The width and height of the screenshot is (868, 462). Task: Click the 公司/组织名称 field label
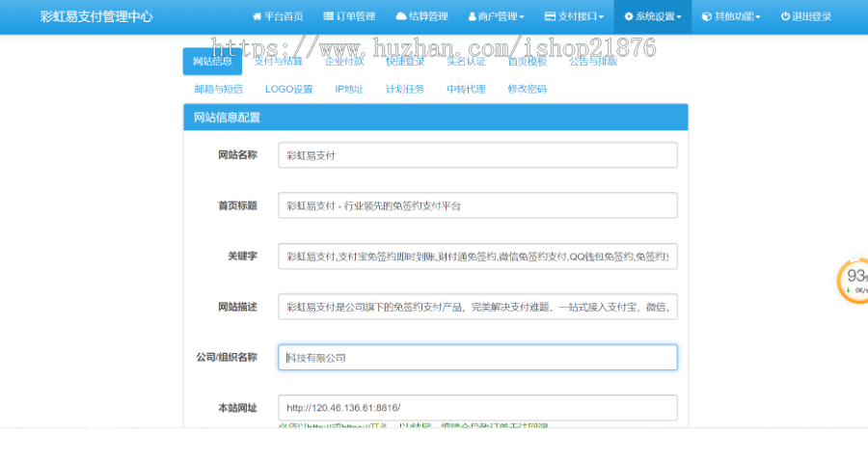pos(227,357)
